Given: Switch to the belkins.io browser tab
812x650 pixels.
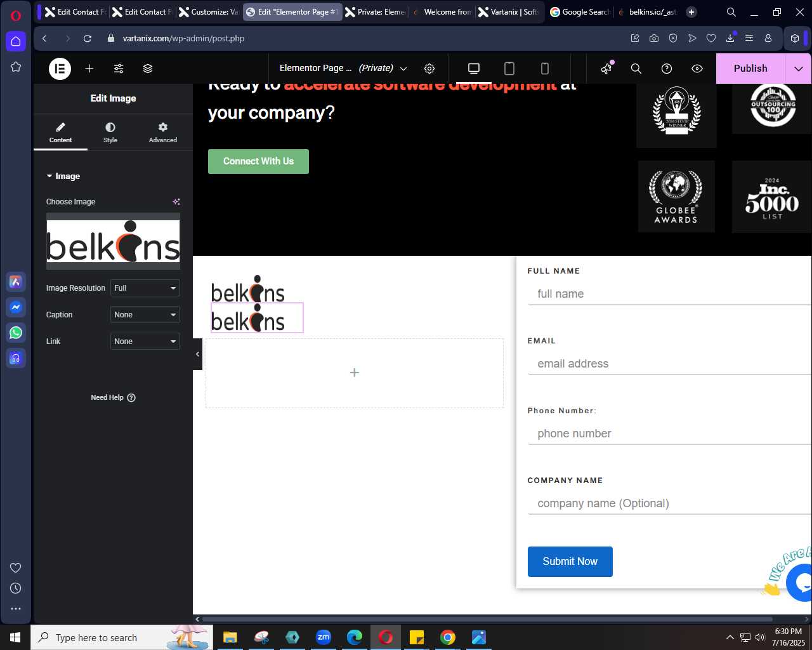Looking at the screenshot, I should point(647,12).
